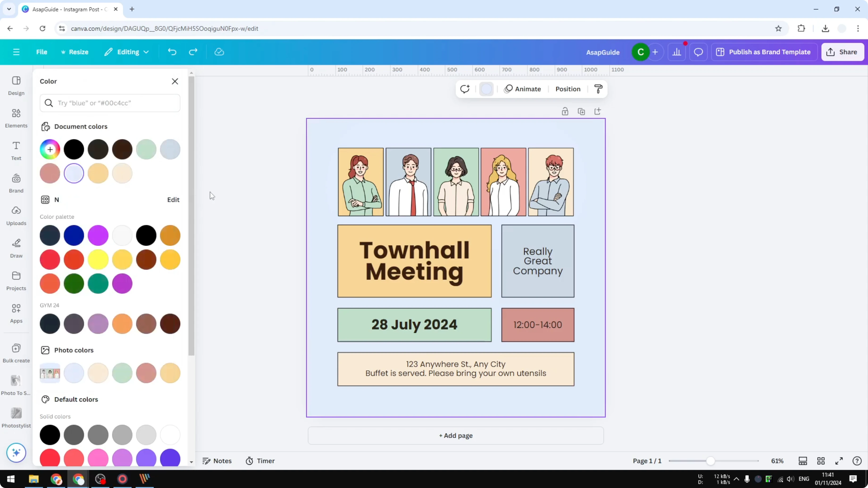Screen dimensions: 868x488
Task: Click the cloud save status icon
Action: point(219,52)
